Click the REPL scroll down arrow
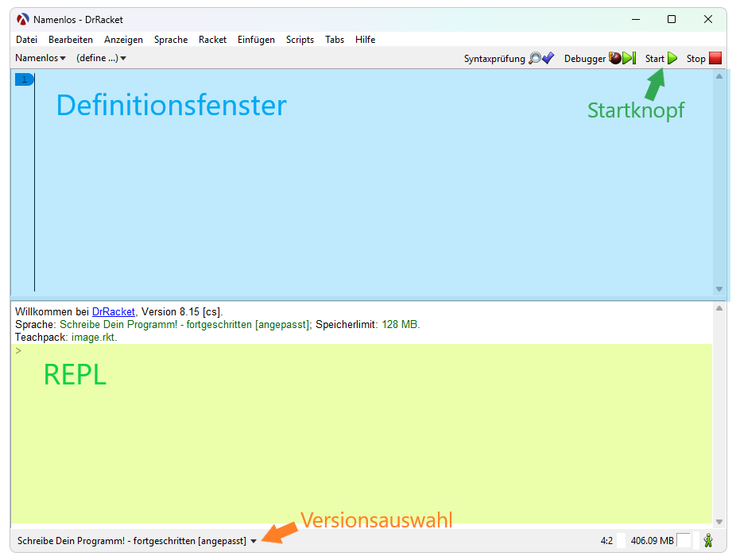The image size is (736, 560). 719,522
